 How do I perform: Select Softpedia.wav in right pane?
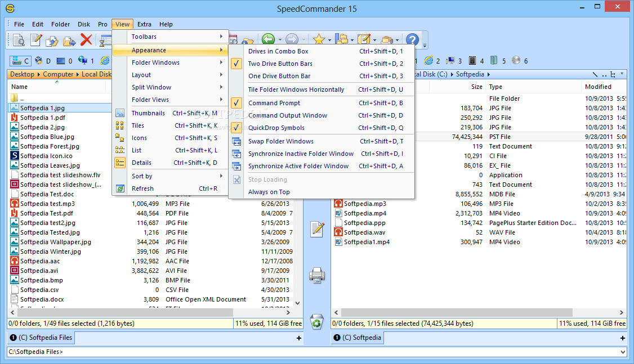(x=364, y=232)
